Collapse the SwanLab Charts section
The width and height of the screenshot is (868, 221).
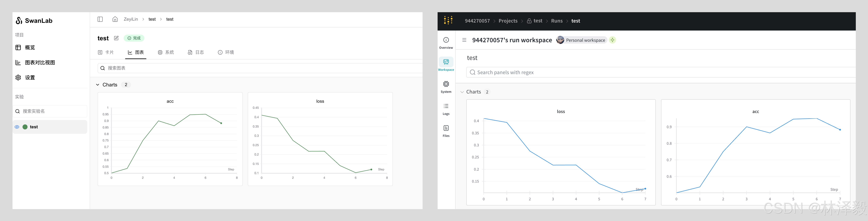click(98, 85)
